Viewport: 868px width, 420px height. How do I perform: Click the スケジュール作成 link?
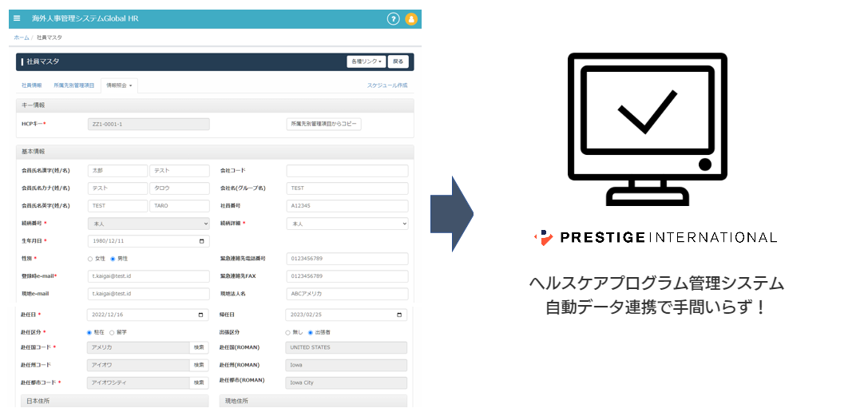(x=387, y=85)
